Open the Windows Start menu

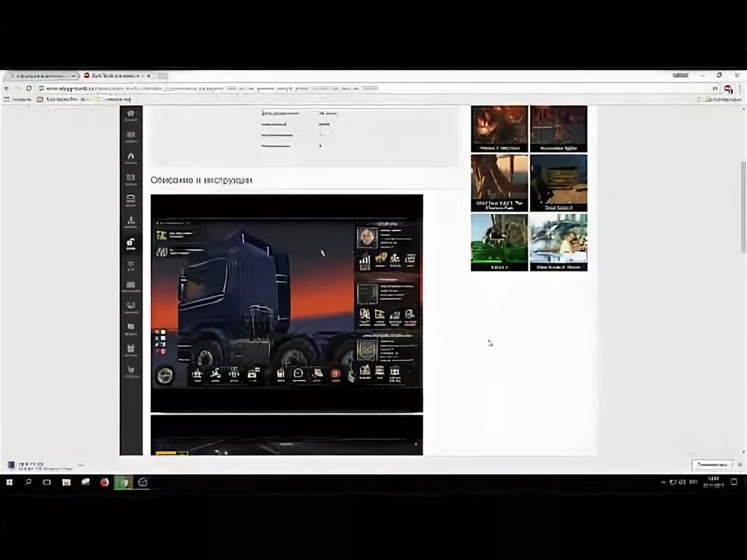click(x=9, y=482)
